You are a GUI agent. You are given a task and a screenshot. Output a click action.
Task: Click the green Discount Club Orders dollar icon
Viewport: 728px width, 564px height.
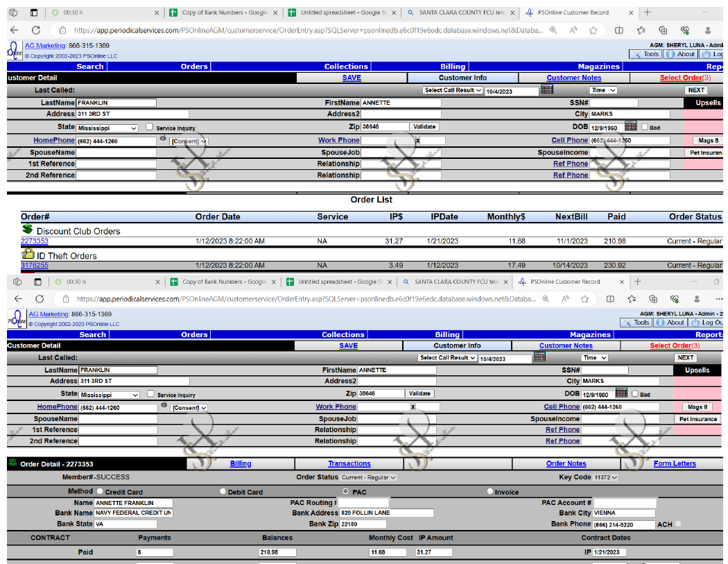[28, 228]
